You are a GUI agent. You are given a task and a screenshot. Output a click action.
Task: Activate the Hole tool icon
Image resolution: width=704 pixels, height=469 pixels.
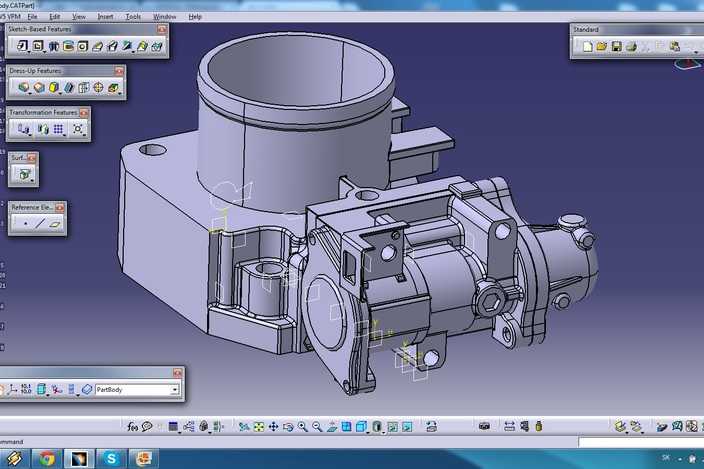(83, 46)
